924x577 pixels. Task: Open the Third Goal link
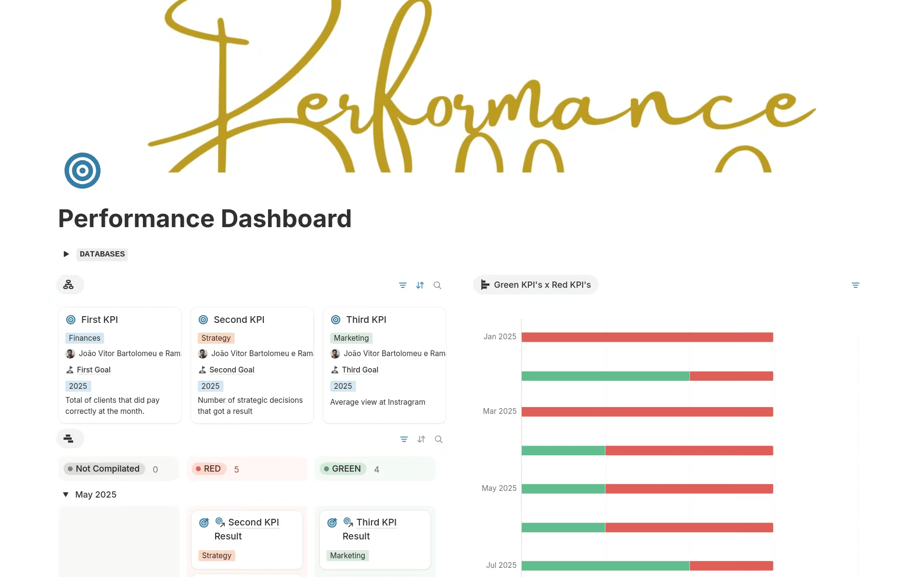tap(360, 370)
